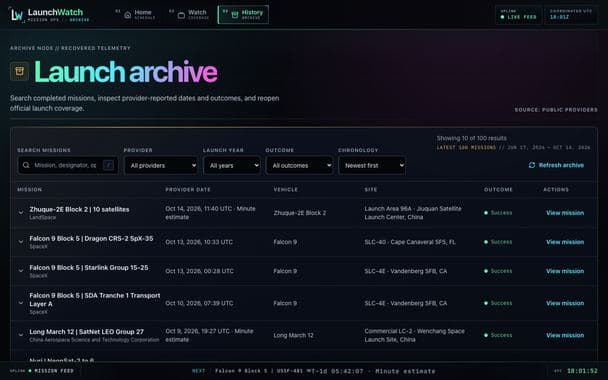
Task: Click 'Zhuque-2E Block 2' vehicle cell
Action: 300,213
